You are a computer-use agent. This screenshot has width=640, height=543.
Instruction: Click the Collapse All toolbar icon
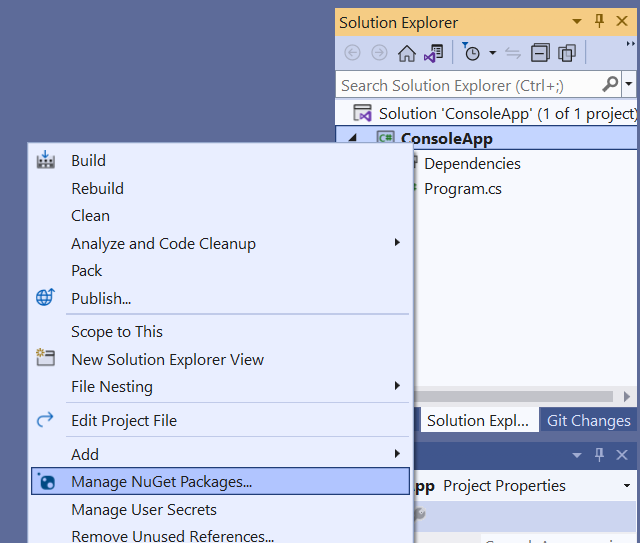click(540, 53)
